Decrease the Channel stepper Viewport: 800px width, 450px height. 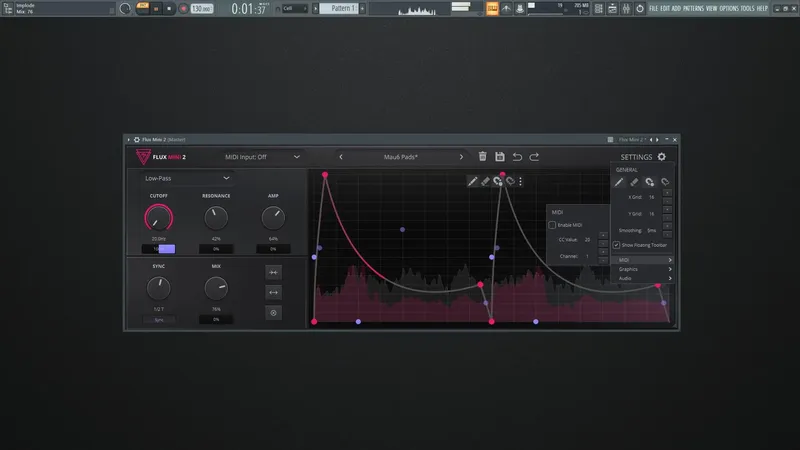603,260
